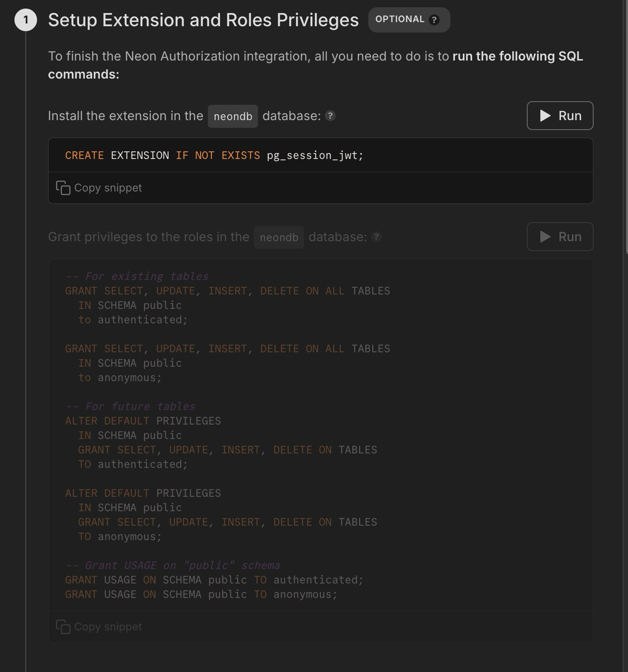Click play triangle icon of install extension Run
Screen dimensions: 628x672
(x=545, y=116)
